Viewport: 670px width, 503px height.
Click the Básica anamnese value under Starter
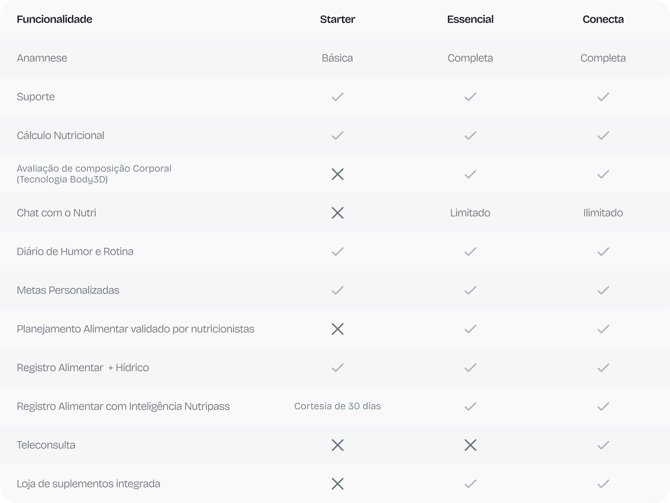(x=337, y=58)
